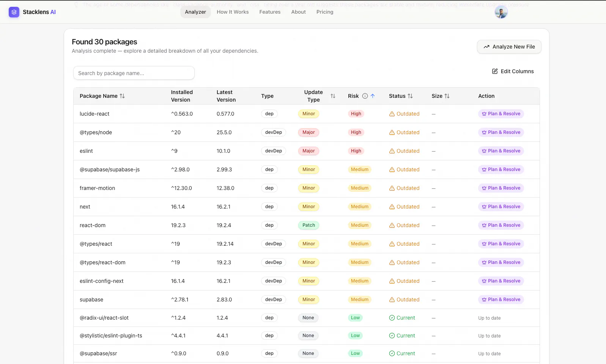Click the Risk info circle icon
606x364 pixels.
[365, 96]
